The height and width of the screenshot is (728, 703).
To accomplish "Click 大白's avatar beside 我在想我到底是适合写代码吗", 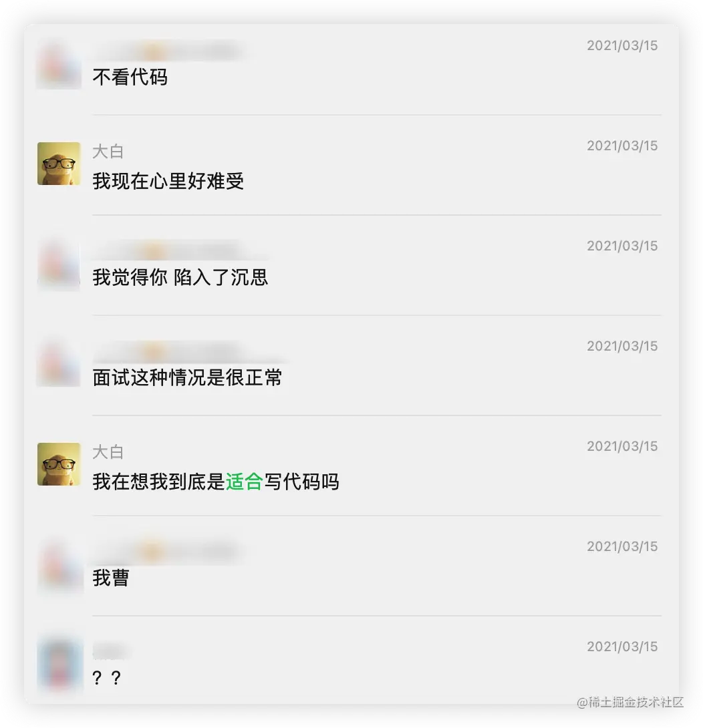I will coord(59,464).
